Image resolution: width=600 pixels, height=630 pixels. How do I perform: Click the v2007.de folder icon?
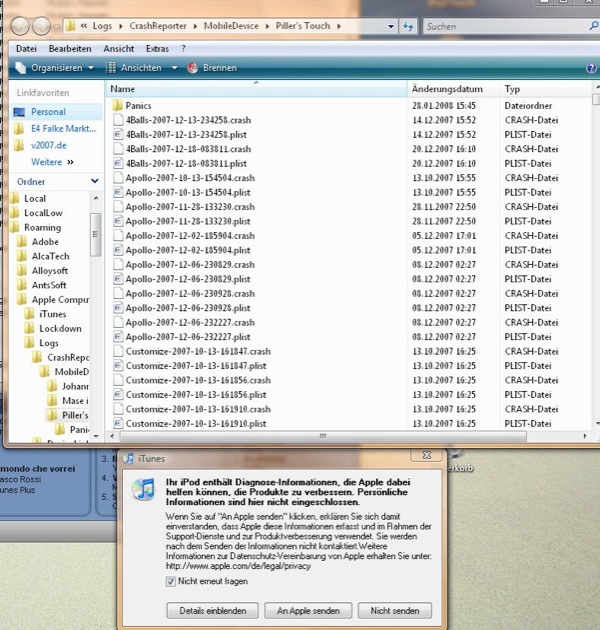[x=18, y=145]
